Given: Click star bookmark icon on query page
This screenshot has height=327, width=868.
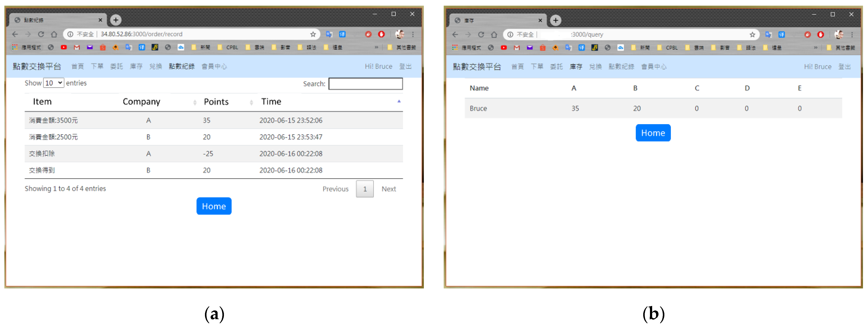Looking at the screenshot, I should click(x=752, y=34).
